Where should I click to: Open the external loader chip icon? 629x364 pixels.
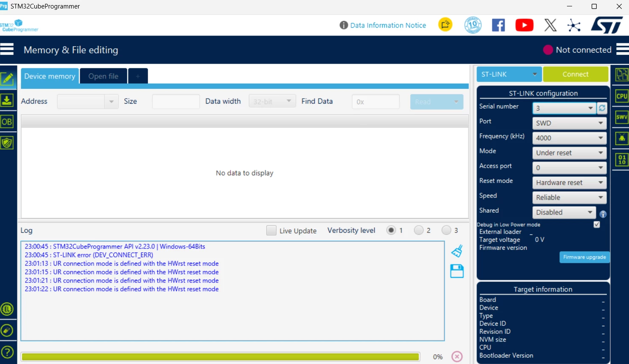pos(7,309)
